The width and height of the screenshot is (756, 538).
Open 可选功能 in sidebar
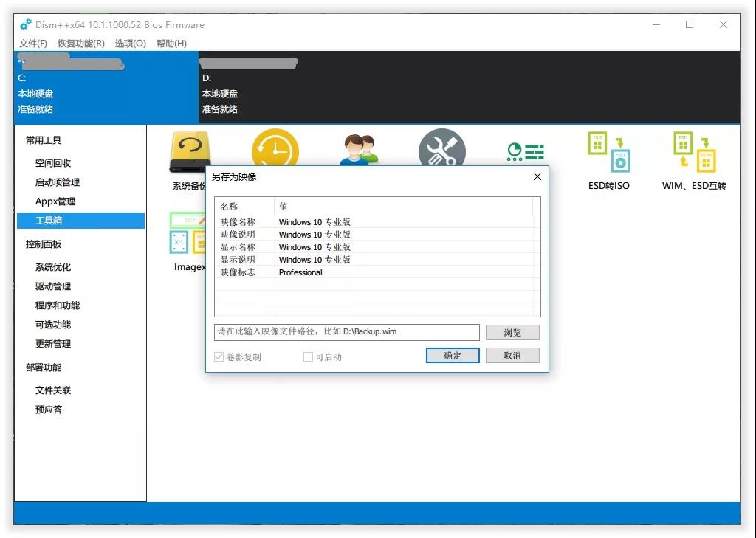click(53, 325)
